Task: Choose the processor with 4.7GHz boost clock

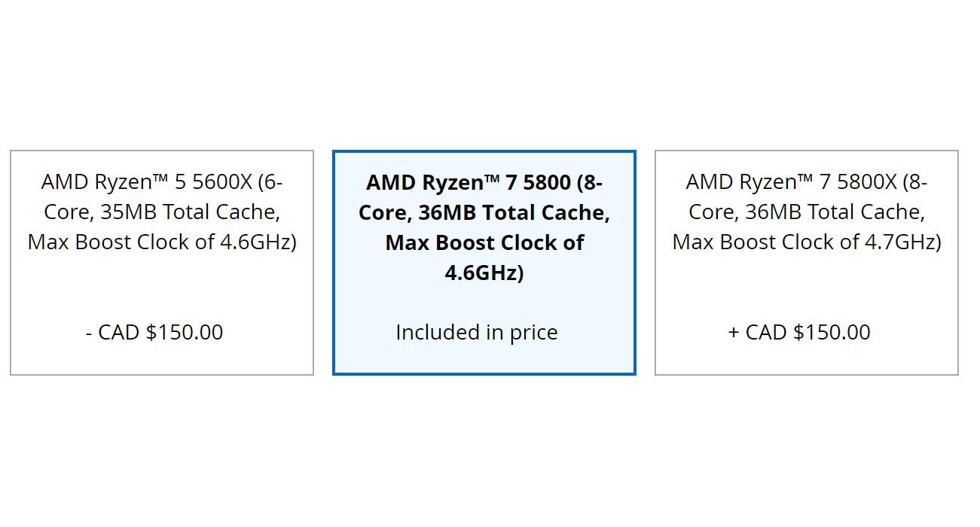Action: [808, 260]
